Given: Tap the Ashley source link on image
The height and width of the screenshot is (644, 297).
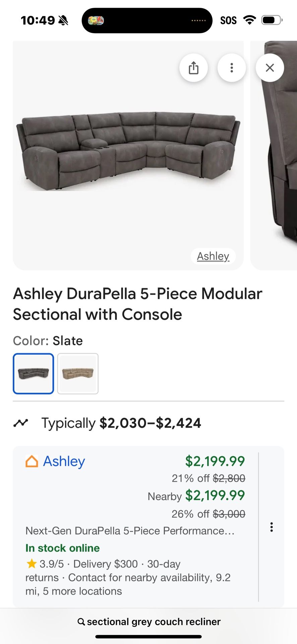Looking at the screenshot, I should [213, 256].
